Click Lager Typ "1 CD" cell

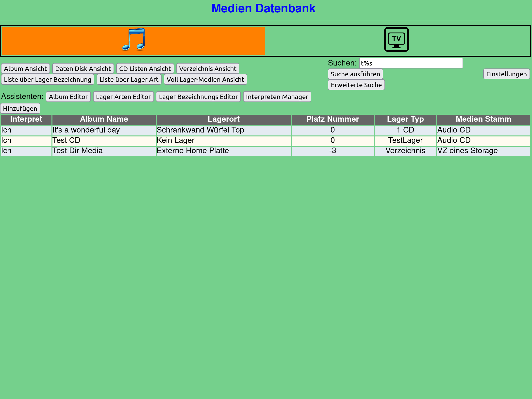click(x=405, y=130)
